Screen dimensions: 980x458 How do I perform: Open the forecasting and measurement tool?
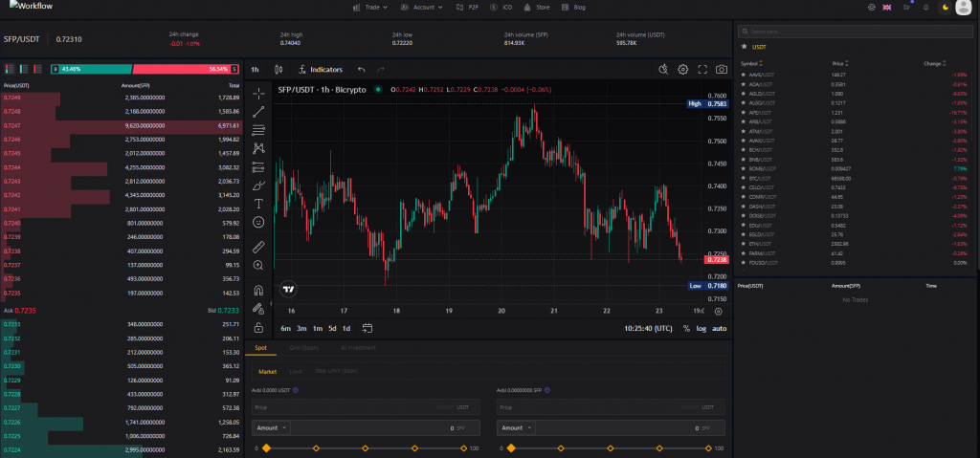pyautogui.click(x=258, y=166)
